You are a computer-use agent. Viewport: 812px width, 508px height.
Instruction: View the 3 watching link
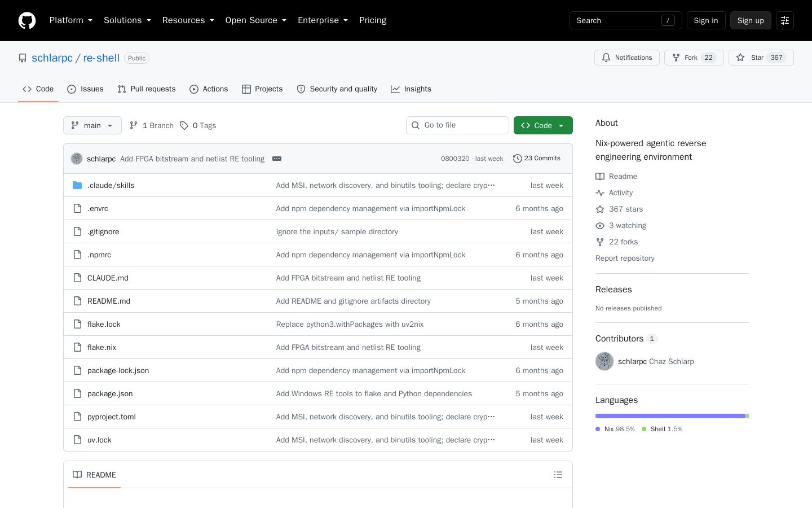coord(621,226)
